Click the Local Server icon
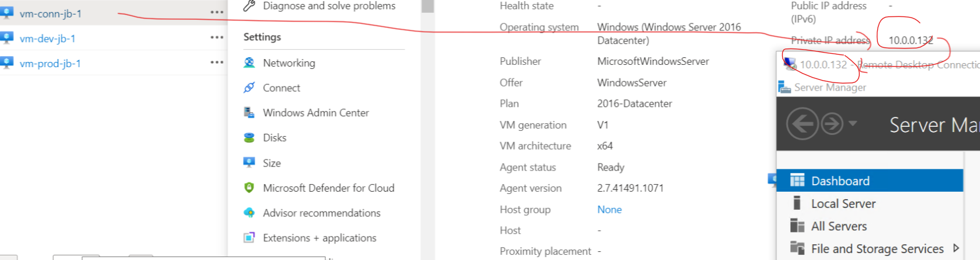 coord(797,203)
